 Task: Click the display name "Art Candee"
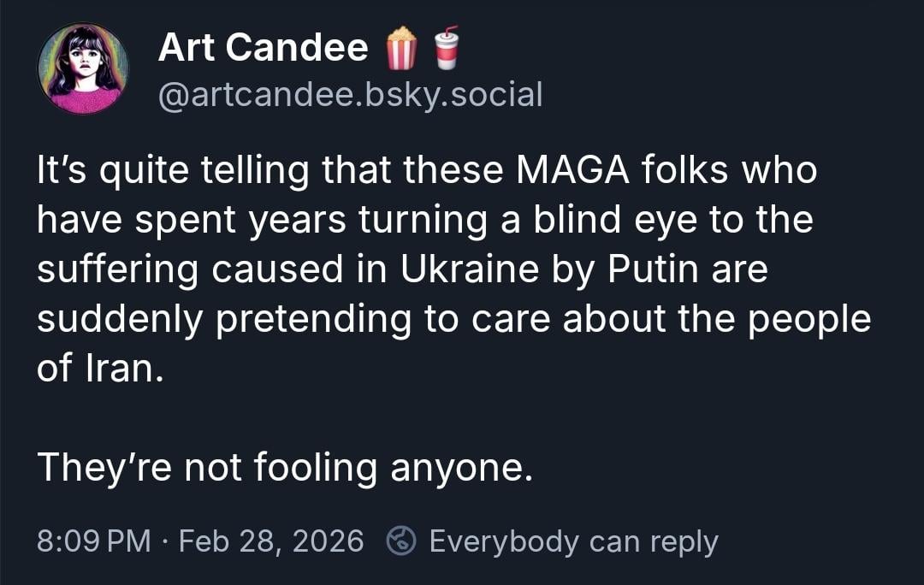263,48
